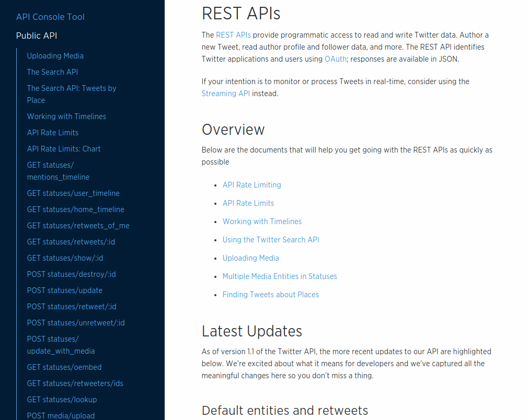Click Using the Twitter Search API link
The width and height of the screenshot is (528, 420).
coord(271,240)
